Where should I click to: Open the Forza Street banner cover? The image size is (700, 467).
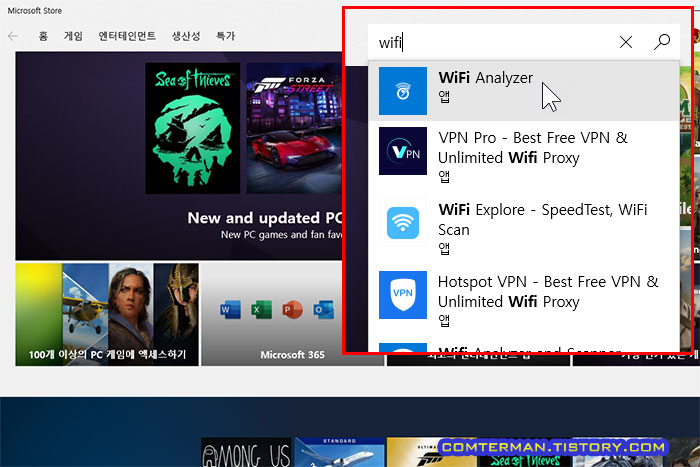pyautogui.click(x=295, y=128)
